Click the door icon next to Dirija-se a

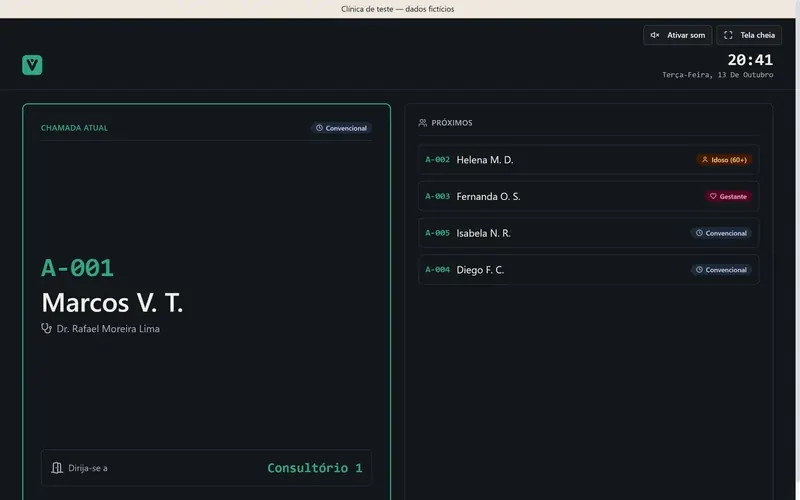tap(57, 468)
